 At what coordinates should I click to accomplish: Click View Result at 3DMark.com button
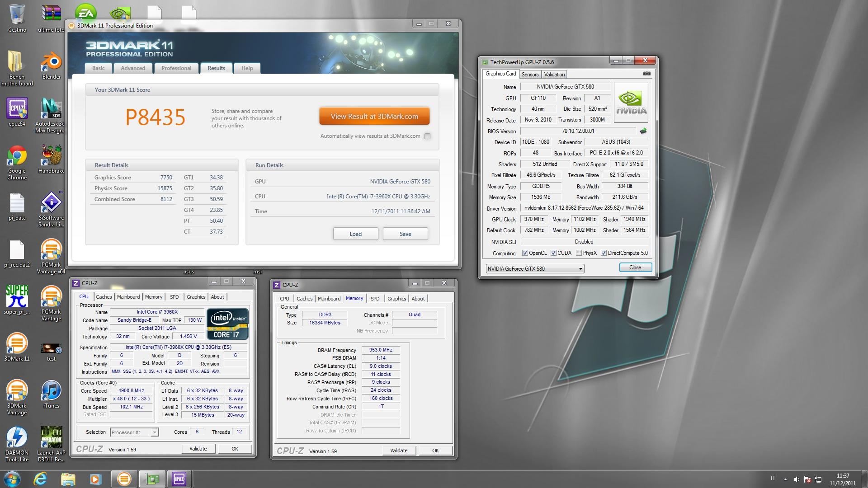pyautogui.click(x=374, y=116)
